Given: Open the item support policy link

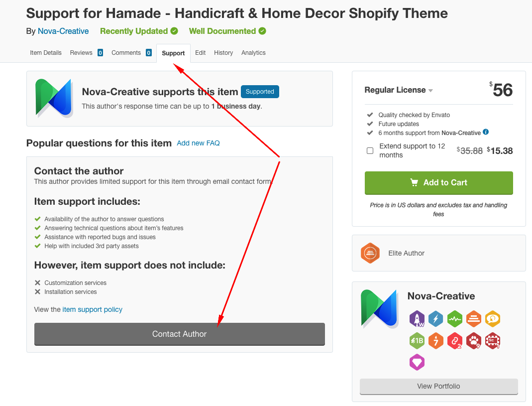Looking at the screenshot, I should pos(92,309).
